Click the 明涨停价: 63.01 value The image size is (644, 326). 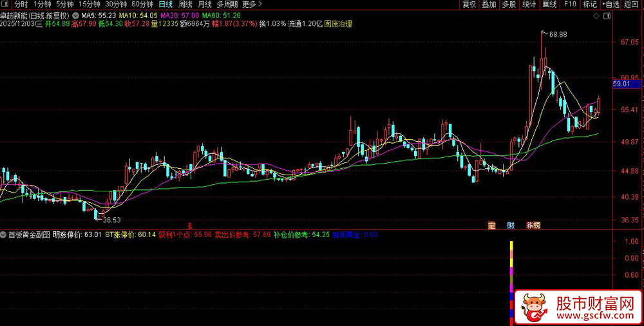coord(77,235)
